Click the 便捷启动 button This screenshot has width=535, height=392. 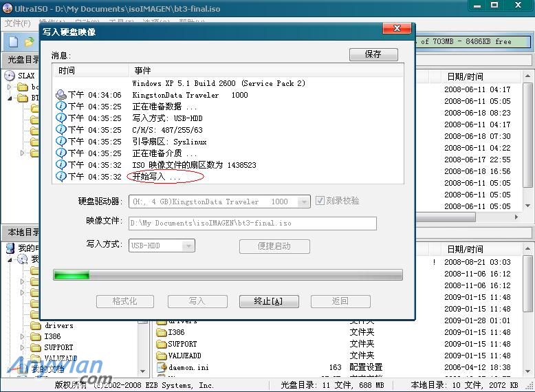[274, 246]
